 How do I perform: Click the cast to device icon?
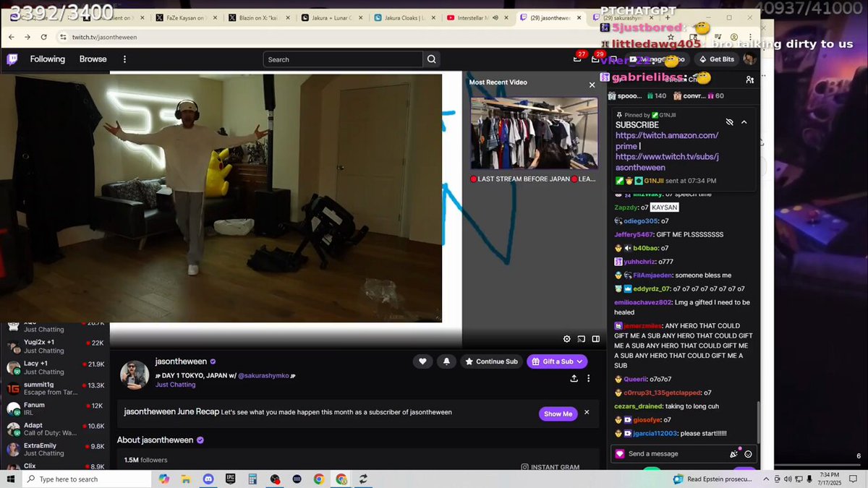point(582,339)
